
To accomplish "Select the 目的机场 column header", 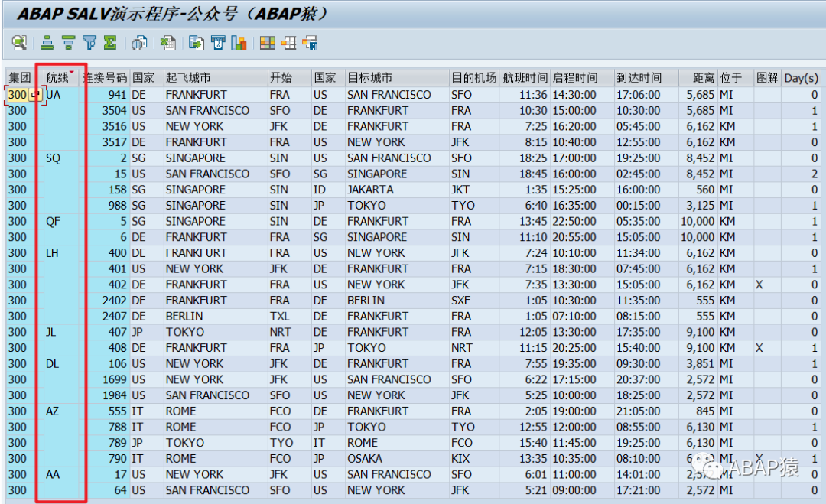I will [473, 78].
